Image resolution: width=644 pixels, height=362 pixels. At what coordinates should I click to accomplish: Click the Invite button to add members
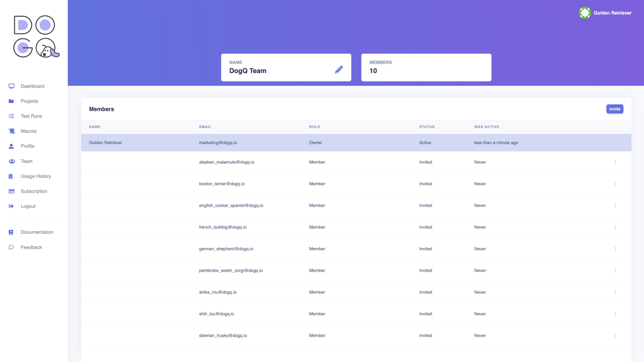(x=615, y=109)
